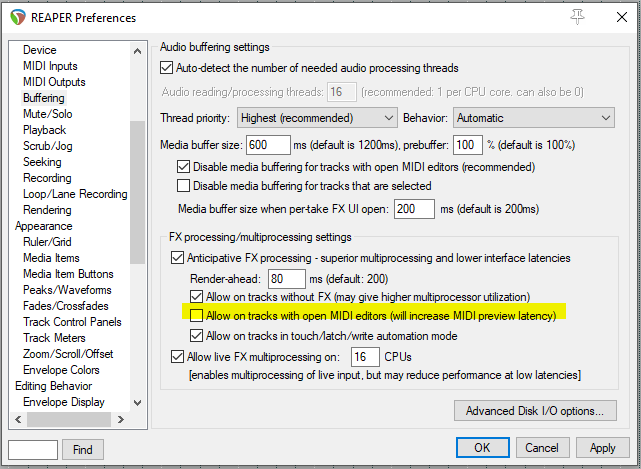Enable disable media buffering for selected tracks
The height and width of the screenshot is (469, 641).
pos(183,186)
